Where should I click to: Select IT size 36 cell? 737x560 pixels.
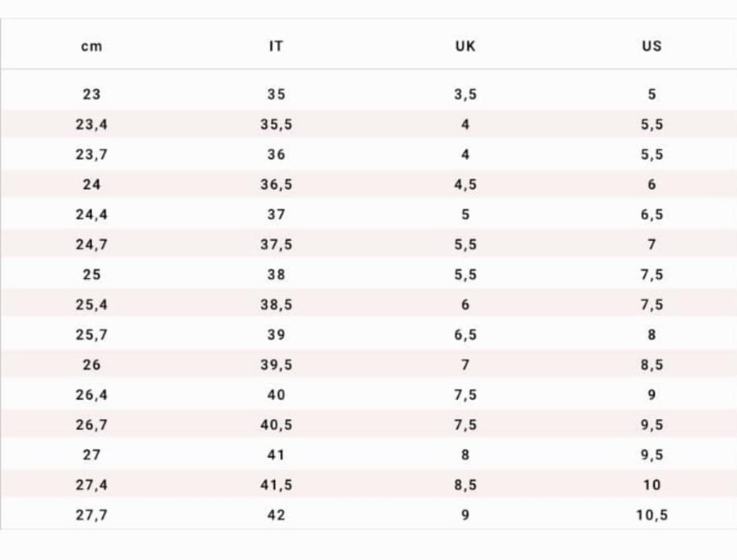tap(277, 155)
